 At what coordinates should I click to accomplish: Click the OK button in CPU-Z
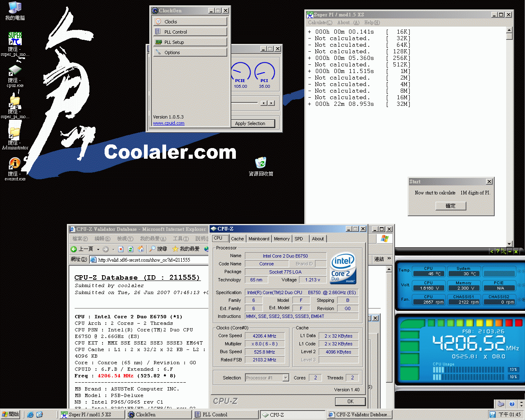[350, 402]
